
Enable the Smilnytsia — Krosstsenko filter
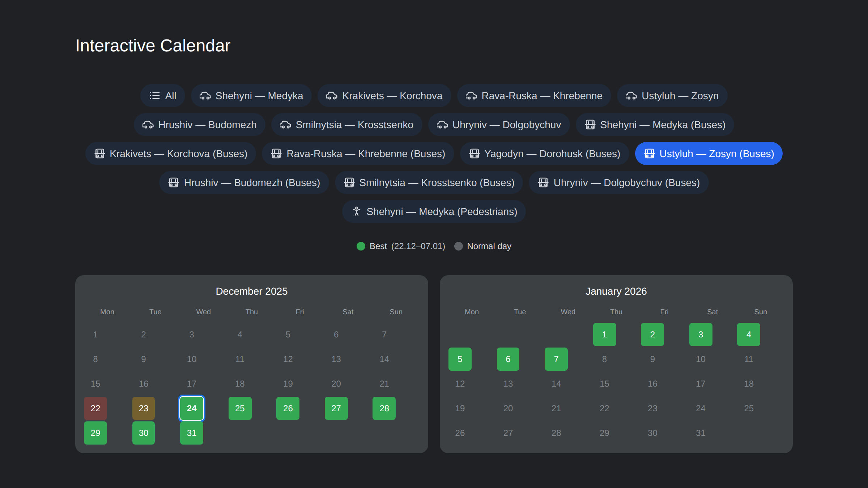pyautogui.click(x=346, y=125)
